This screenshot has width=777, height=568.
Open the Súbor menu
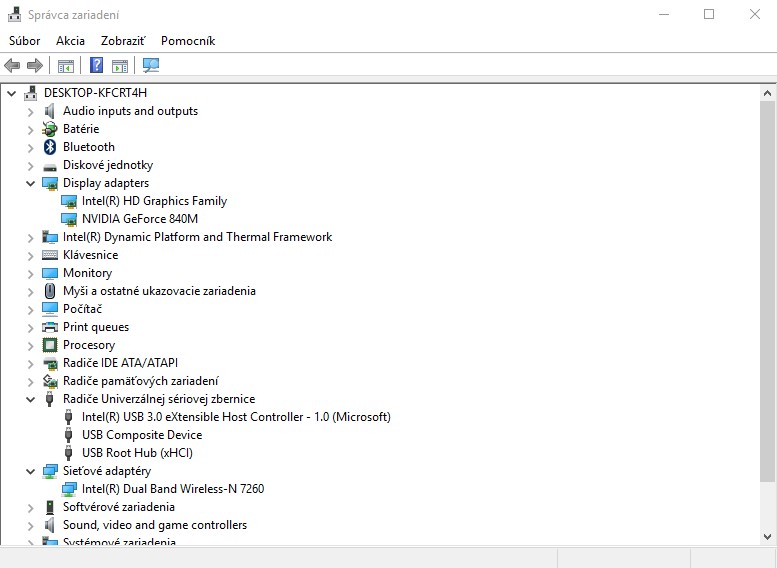[24, 41]
